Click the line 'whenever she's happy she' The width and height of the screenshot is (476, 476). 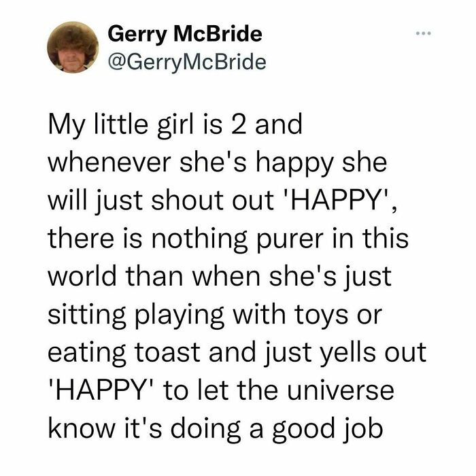[x=218, y=163]
